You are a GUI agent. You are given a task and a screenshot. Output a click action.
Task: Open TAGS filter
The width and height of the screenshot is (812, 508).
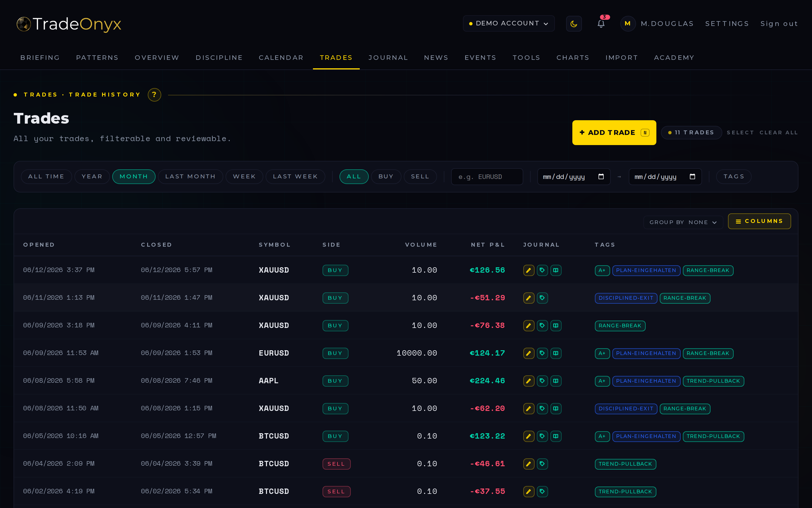pos(734,177)
